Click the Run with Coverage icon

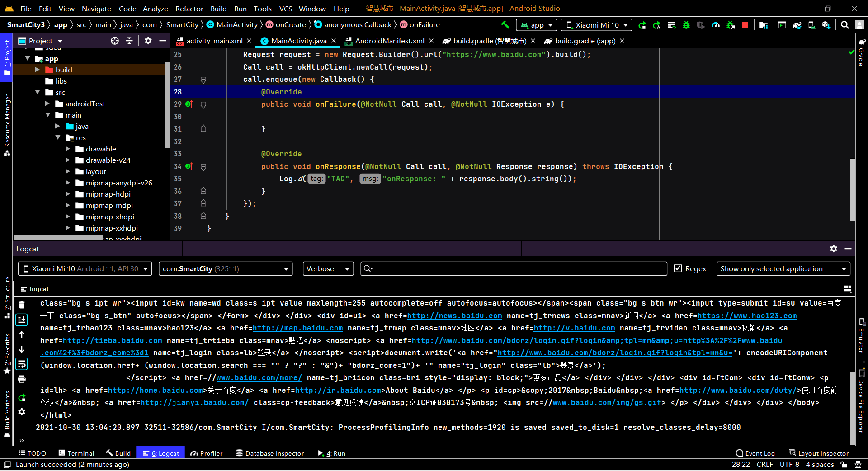(x=701, y=25)
